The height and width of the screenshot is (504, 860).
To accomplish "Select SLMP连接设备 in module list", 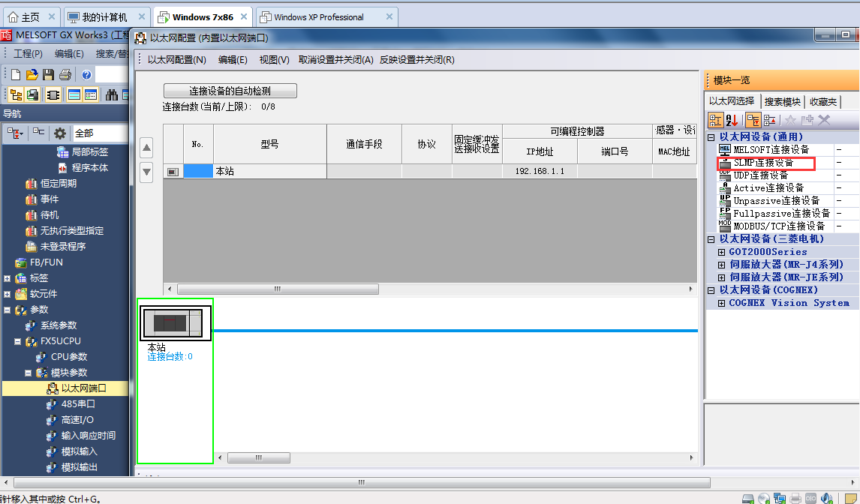I will (765, 163).
